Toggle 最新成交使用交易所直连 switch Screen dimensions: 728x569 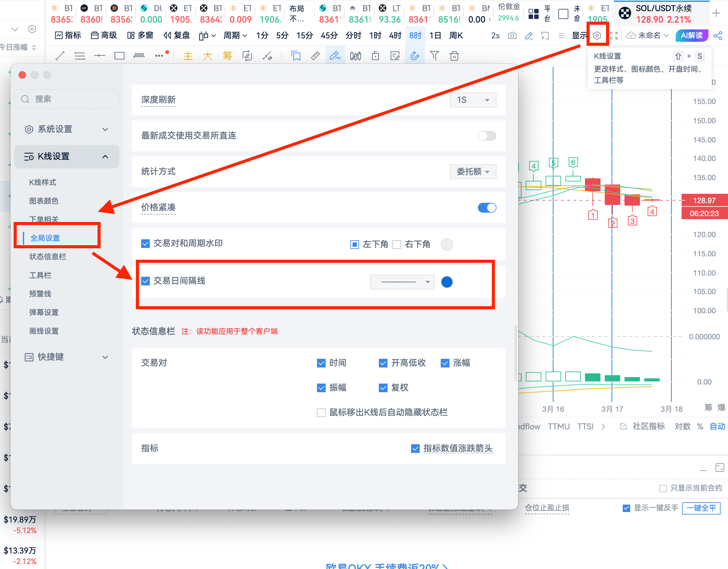tap(487, 136)
